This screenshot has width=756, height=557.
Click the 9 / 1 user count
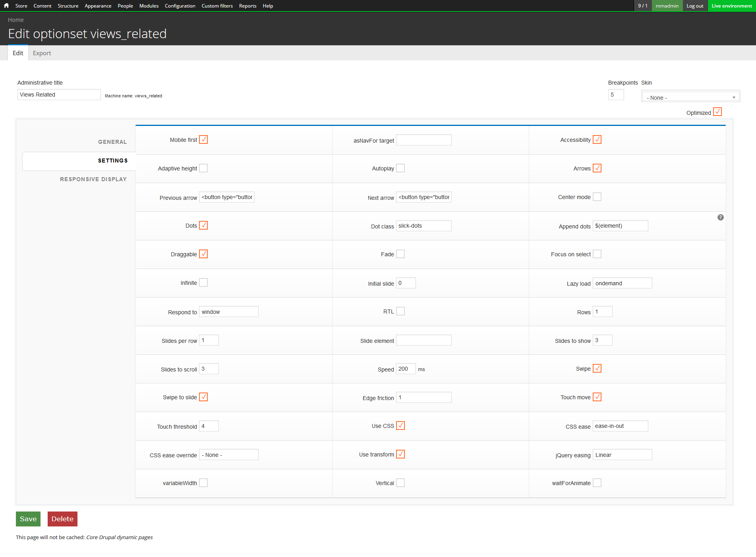pyautogui.click(x=643, y=6)
